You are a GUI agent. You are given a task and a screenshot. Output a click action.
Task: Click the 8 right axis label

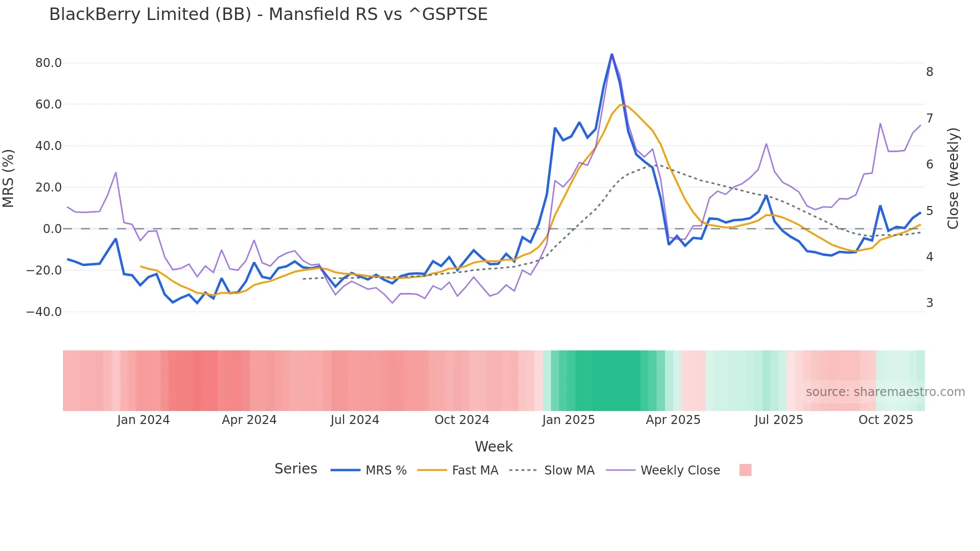[x=929, y=72]
